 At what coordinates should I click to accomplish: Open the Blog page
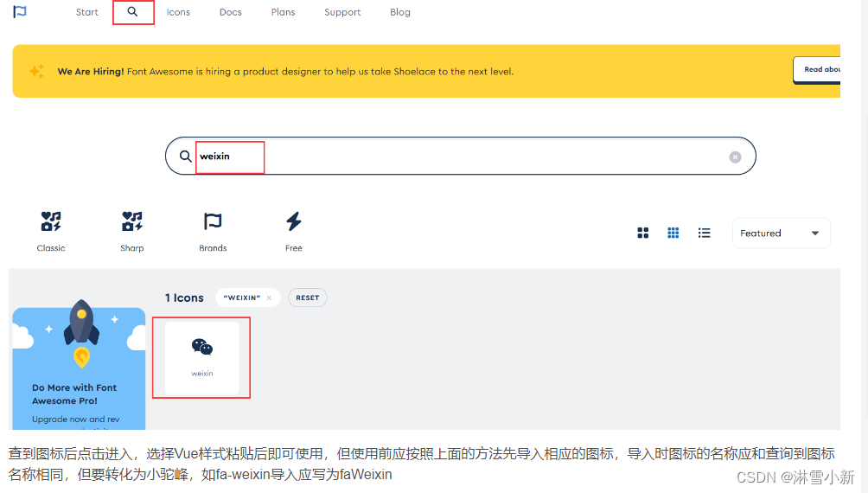coord(400,12)
